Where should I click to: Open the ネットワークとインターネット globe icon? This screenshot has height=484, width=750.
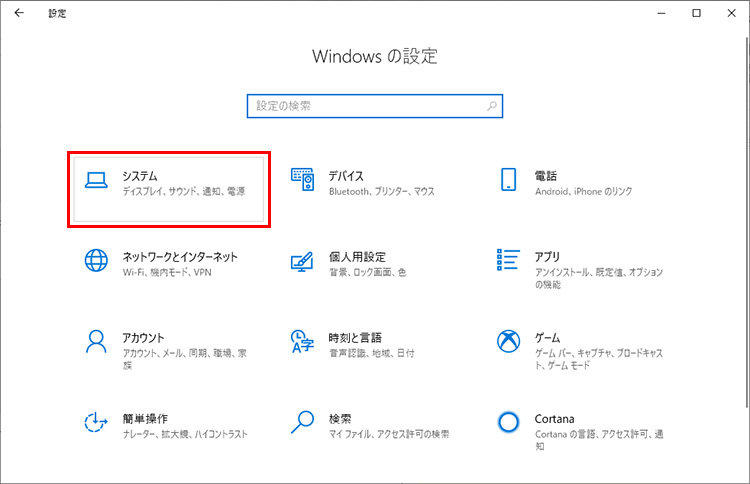pos(96,261)
